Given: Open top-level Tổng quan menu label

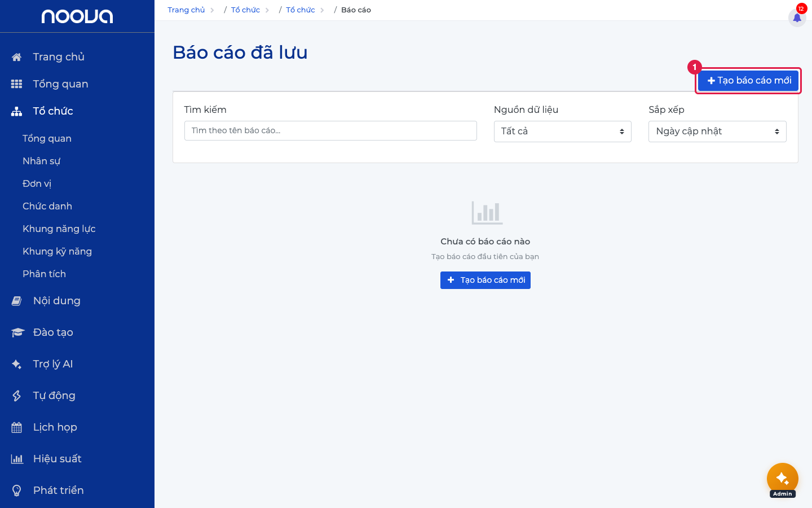Looking at the screenshot, I should (60, 84).
